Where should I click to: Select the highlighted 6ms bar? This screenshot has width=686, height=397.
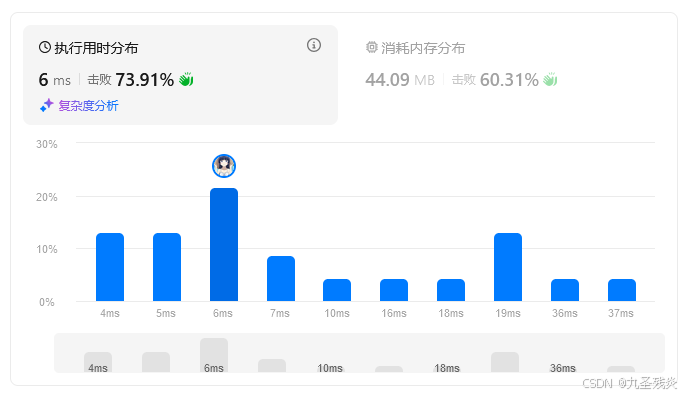pos(224,244)
